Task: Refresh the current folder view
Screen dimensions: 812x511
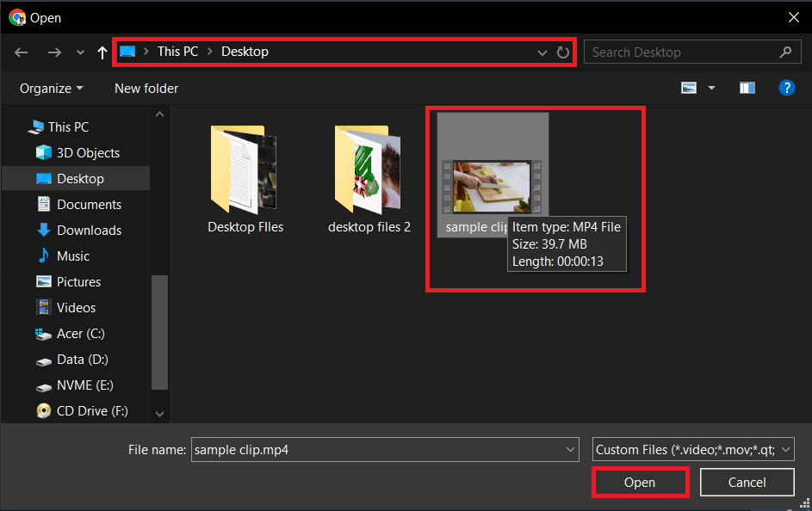Action: 563,52
